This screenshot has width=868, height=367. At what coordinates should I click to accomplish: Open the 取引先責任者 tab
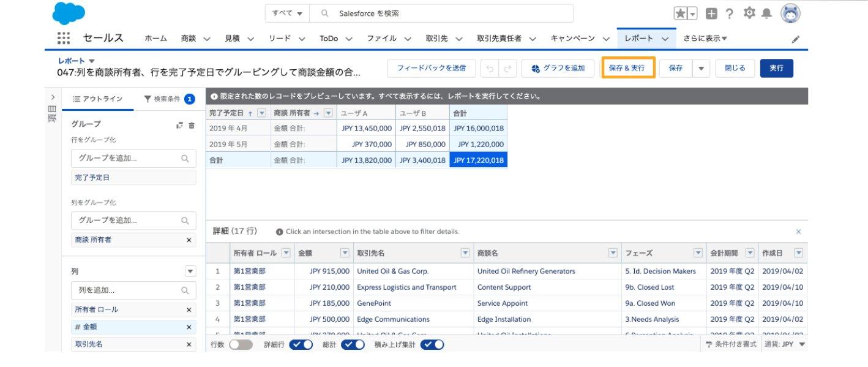pyautogui.click(x=499, y=38)
